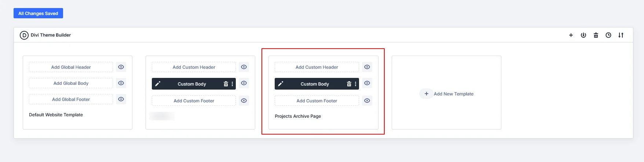Edit Projects Archive Page custom body pencil
Image resolution: width=644 pixels, height=162 pixels.
(x=281, y=84)
